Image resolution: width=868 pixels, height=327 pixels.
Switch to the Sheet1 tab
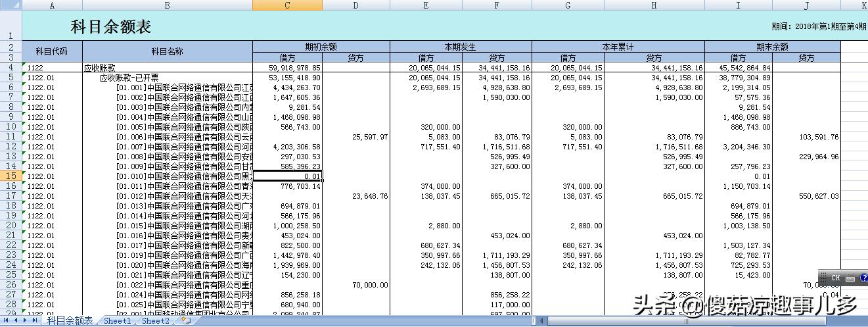(118, 321)
